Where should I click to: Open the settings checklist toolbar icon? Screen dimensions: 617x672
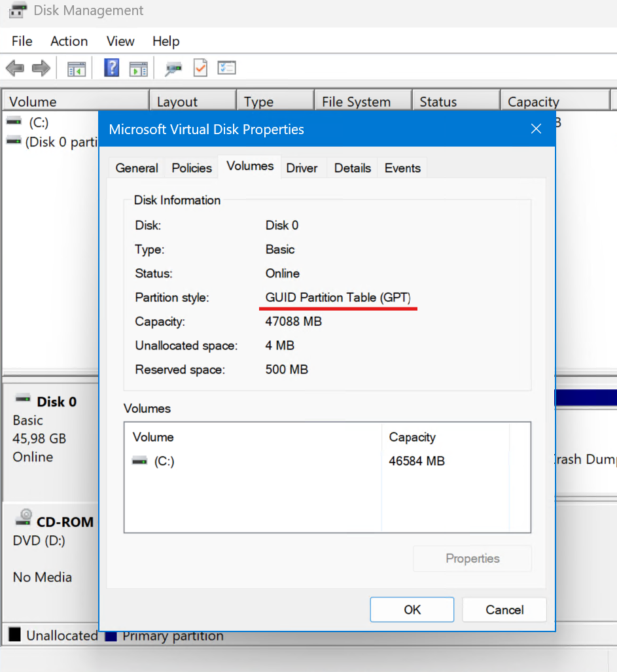click(226, 68)
